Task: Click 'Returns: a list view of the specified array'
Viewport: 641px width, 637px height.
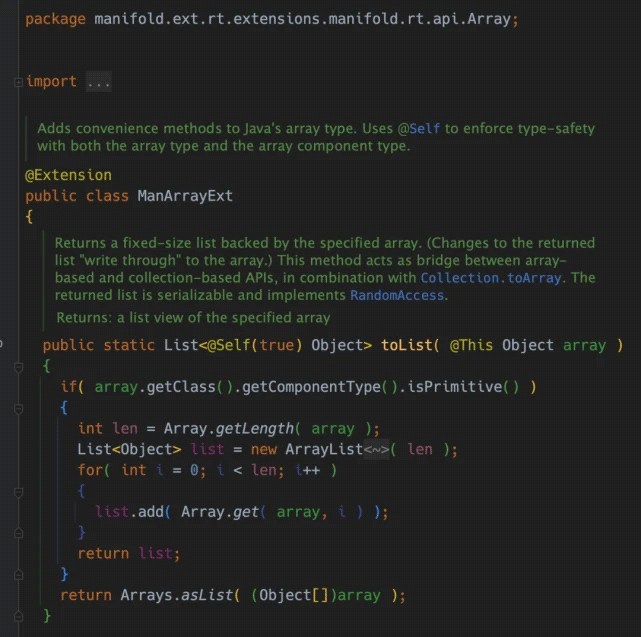Action: (193, 318)
